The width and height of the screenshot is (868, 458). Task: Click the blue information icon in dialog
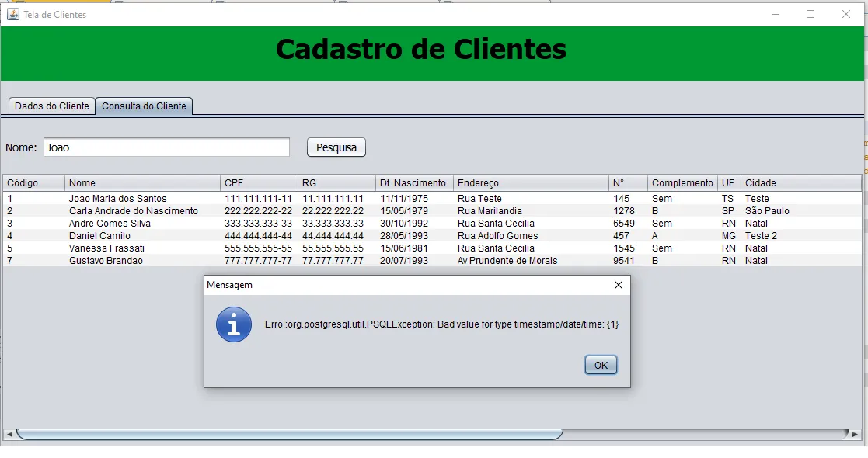pyautogui.click(x=234, y=324)
